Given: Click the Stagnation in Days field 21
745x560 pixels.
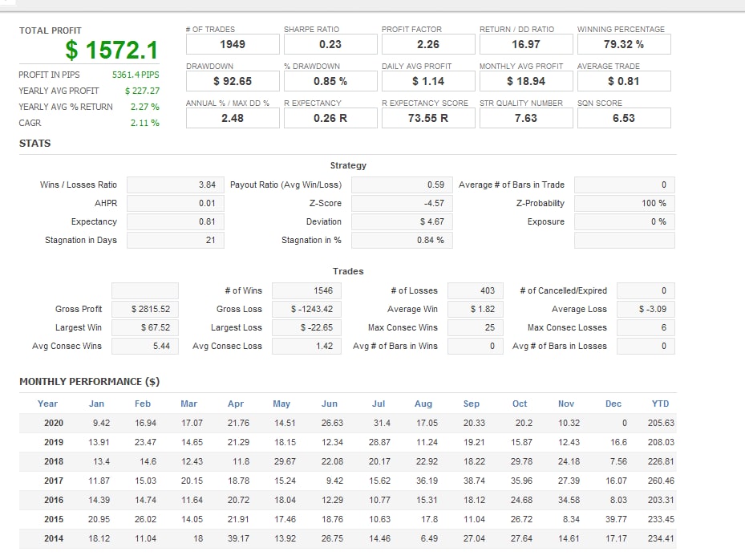Looking at the screenshot, I should point(176,241).
